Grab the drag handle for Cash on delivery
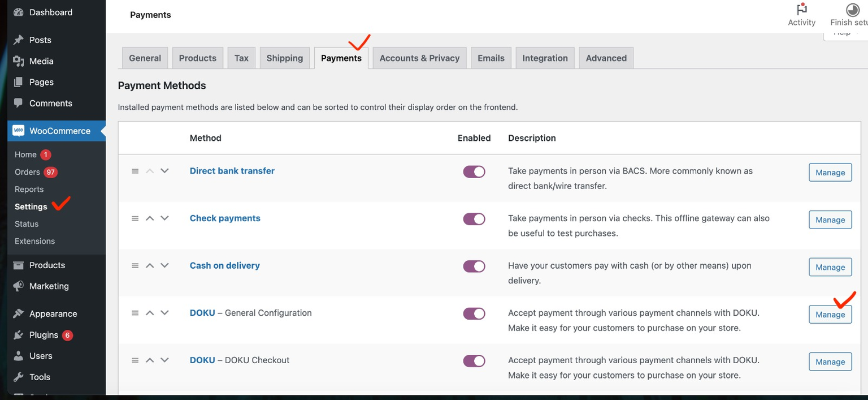The height and width of the screenshot is (400, 868). pyautogui.click(x=135, y=265)
